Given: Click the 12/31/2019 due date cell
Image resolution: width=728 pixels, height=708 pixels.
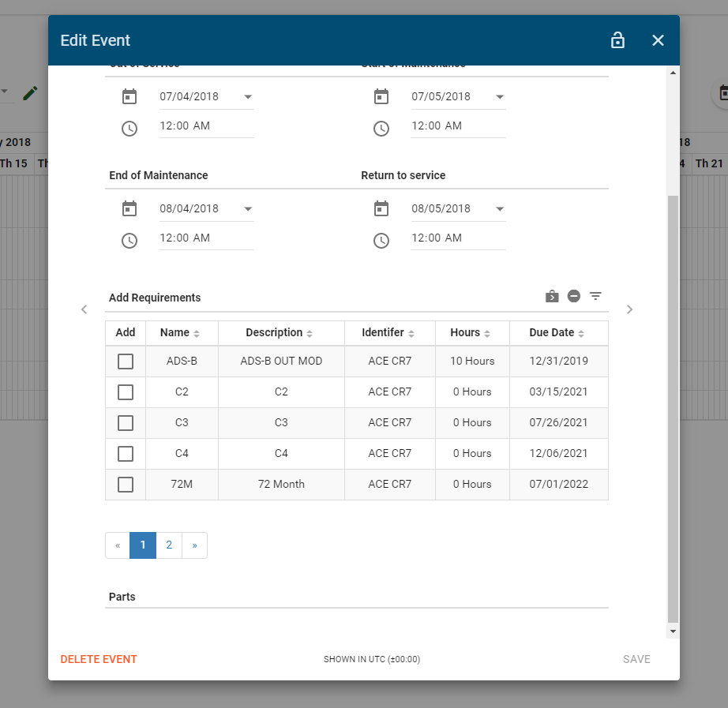Looking at the screenshot, I should [x=558, y=361].
